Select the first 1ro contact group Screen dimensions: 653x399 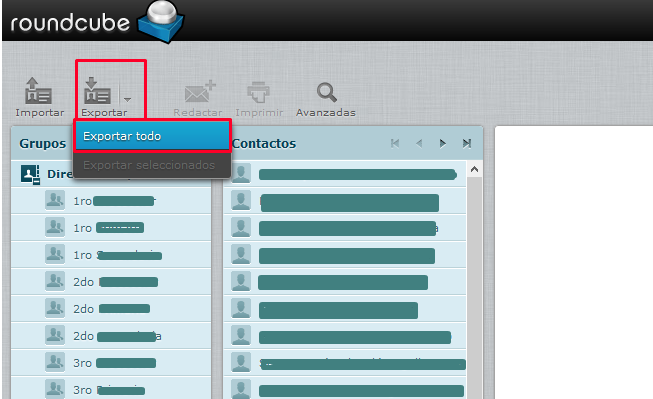[111, 201]
